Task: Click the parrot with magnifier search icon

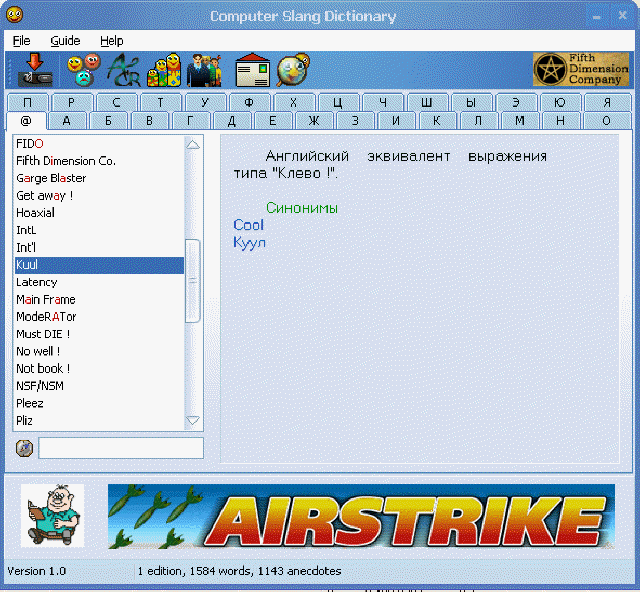Action: [293, 70]
